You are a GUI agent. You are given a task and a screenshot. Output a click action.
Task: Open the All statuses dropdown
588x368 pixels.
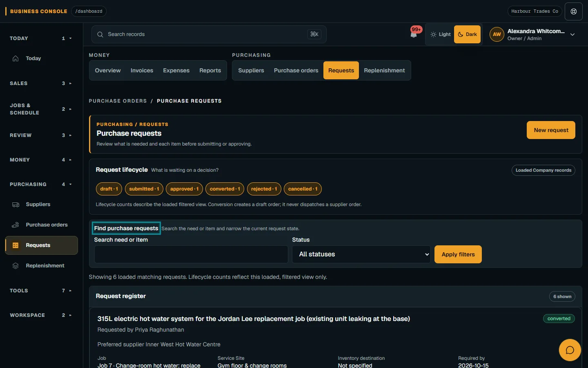click(x=361, y=254)
